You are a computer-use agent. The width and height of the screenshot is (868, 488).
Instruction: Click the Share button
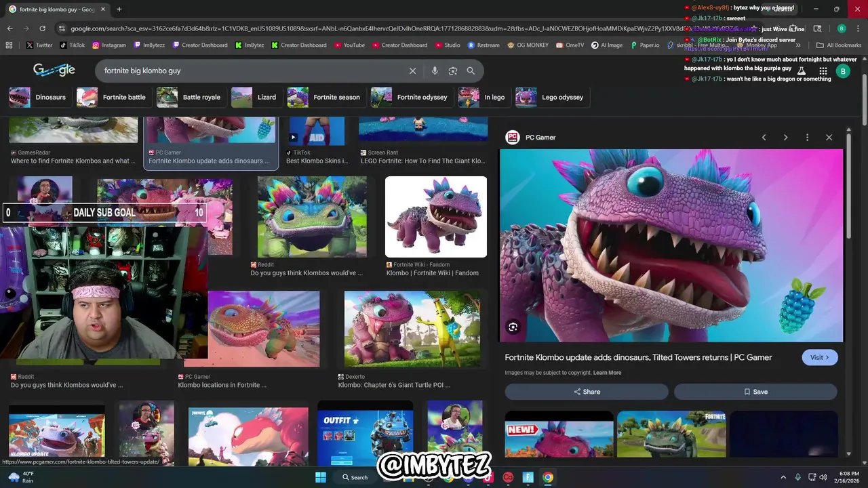(x=587, y=392)
